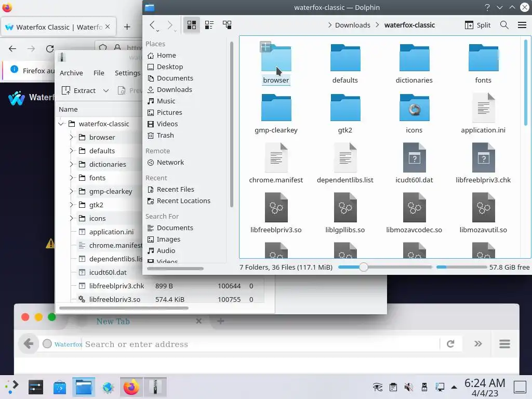
Task: Open Settings menu in Ark window
Action: coord(128,73)
